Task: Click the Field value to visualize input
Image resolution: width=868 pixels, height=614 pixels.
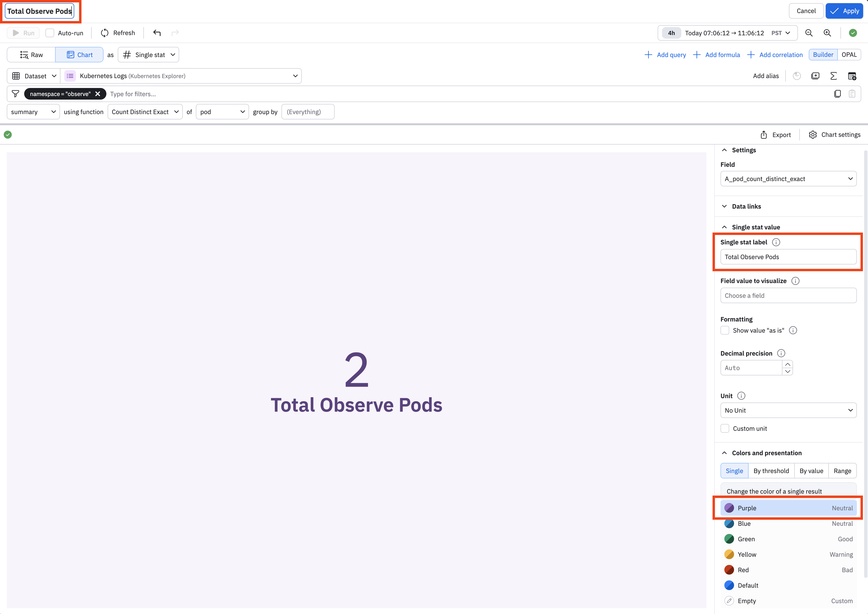Action: coord(788,296)
